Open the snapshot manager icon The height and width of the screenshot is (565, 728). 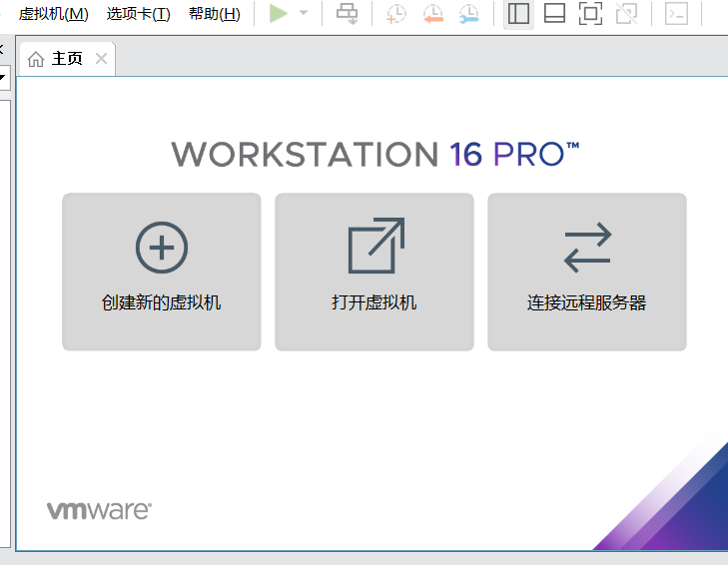469,14
